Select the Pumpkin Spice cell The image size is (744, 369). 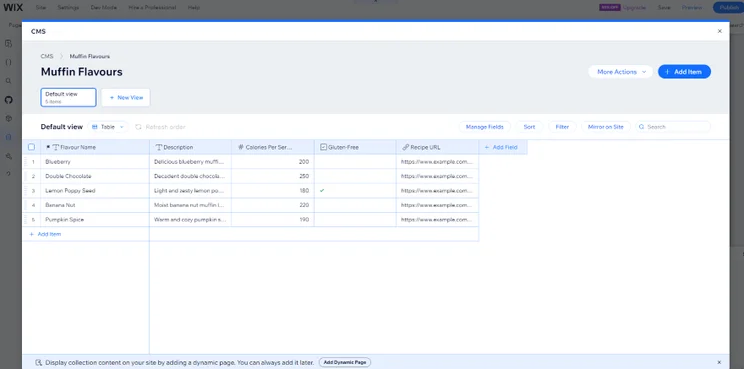[95, 220]
